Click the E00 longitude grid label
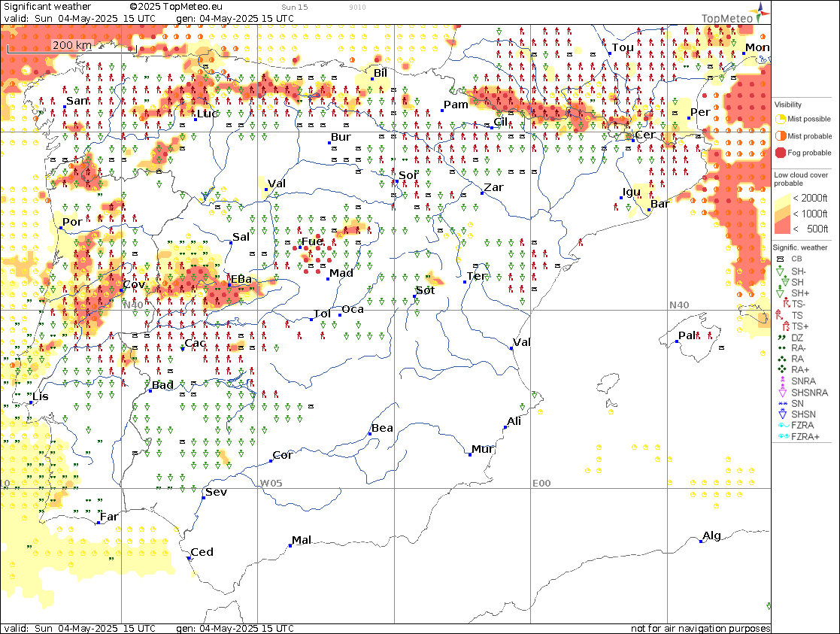Viewport: 840px width, 634px height. click(541, 483)
